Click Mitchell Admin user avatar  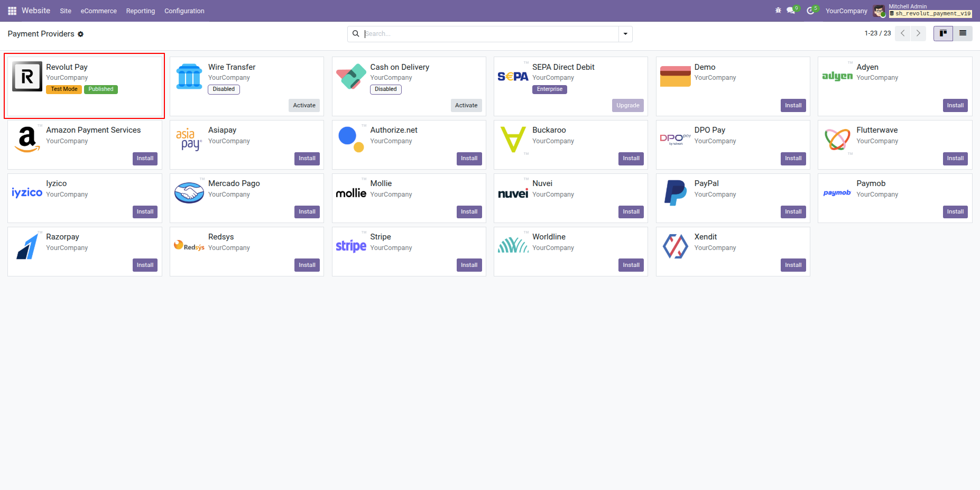point(879,11)
